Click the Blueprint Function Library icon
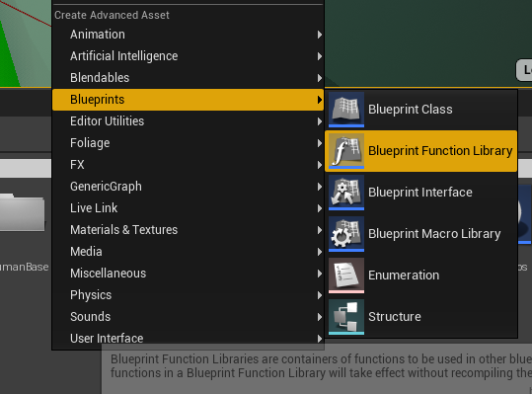This screenshot has height=394, width=532. point(346,151)
